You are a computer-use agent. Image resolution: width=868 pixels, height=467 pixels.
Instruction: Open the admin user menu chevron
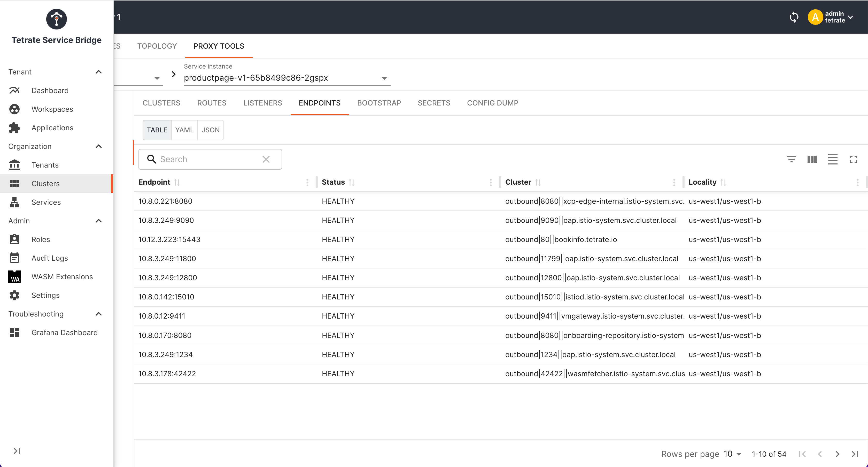850,17
